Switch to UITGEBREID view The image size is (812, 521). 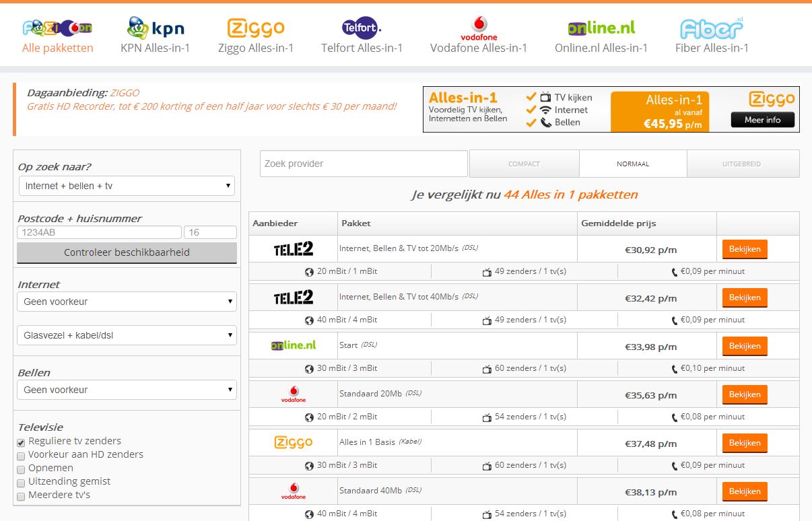[x=743, y=164]
